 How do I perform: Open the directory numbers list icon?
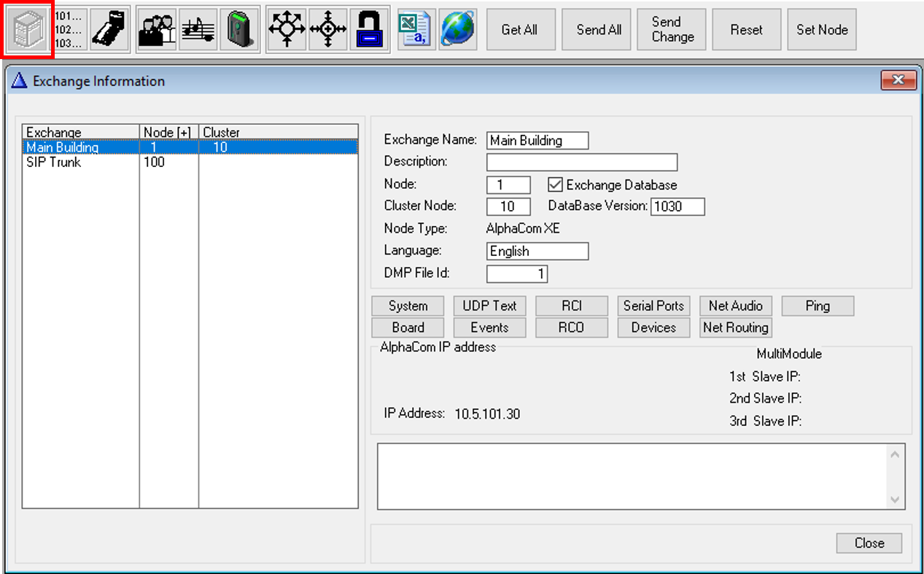(68, 29)
